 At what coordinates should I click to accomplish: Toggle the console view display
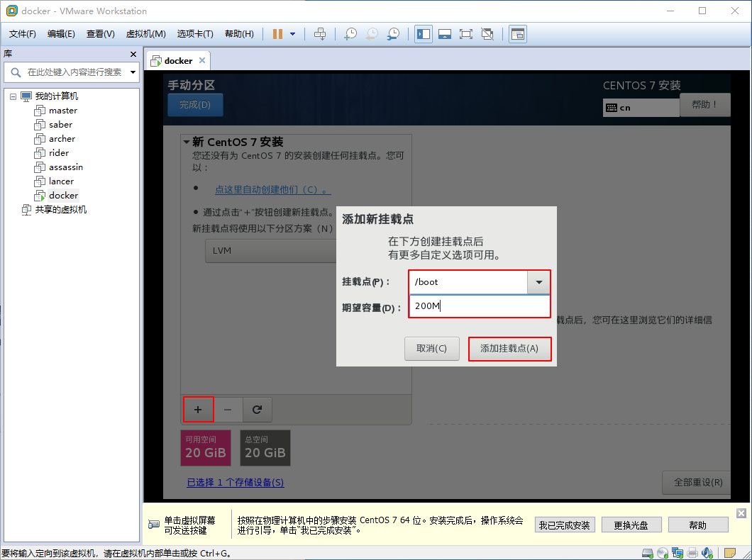[x=445, y=33]
